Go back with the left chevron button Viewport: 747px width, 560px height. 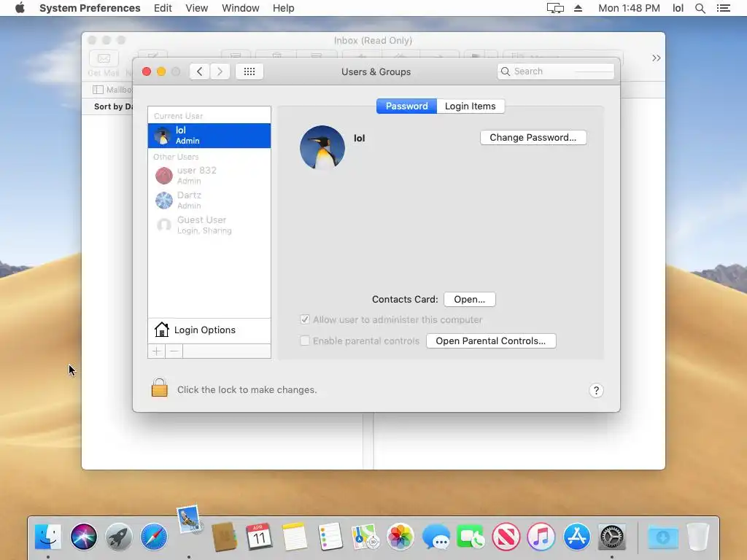(x=200, y=71)
